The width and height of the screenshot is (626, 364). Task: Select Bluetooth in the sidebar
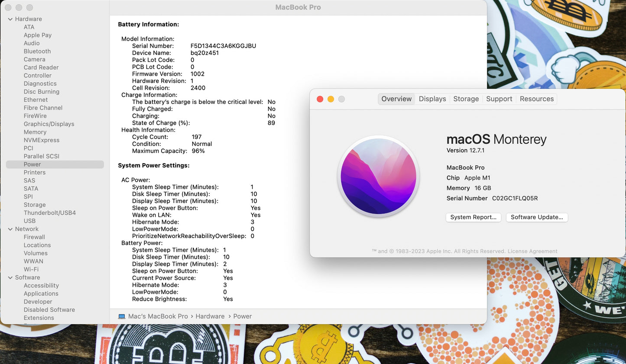coord(37,51)
